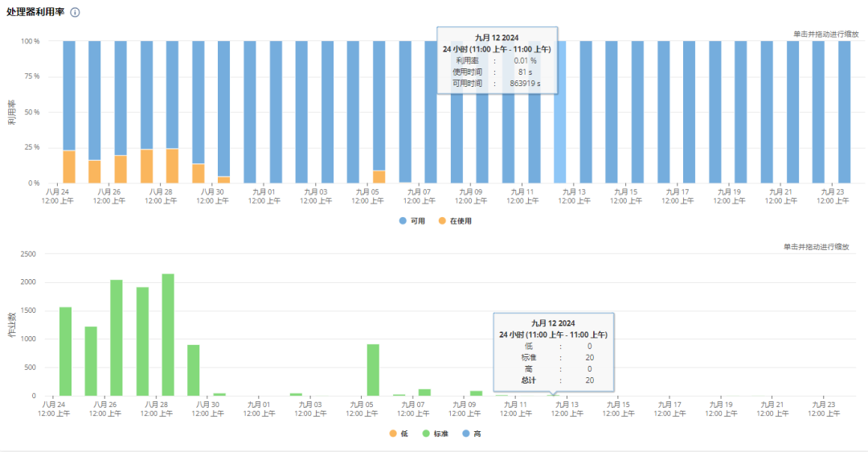Click the 作业数 vertical axis title
Viewport: 868px width, 452px height.
click(11, 325)
